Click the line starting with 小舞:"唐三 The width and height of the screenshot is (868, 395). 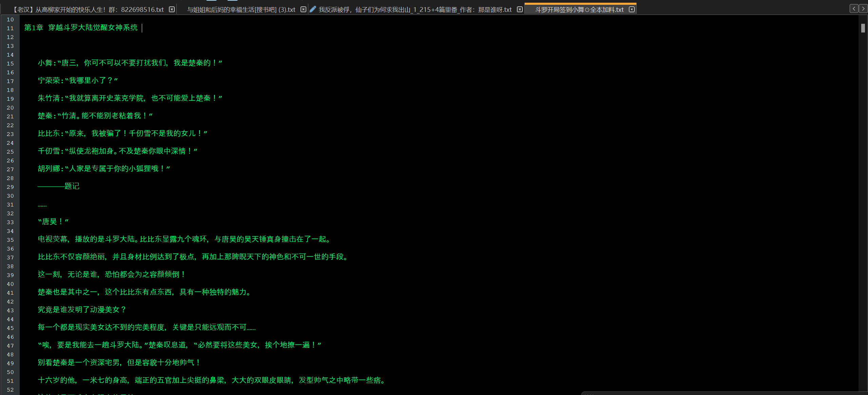(x=130, y=63)
